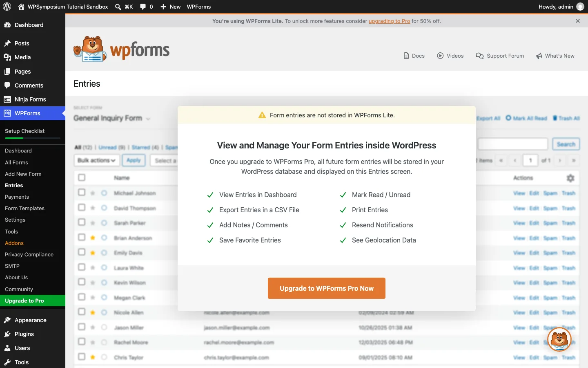Dismiss the WPForms Lite notice
588x368 pixels.
(578, 21)
